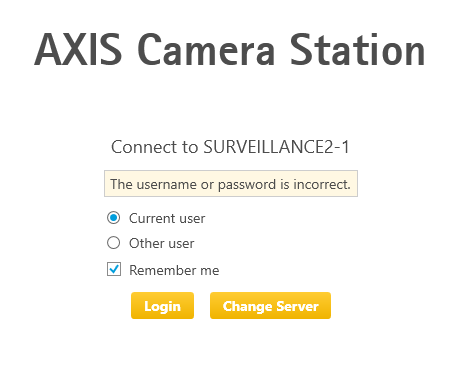Click the empty circle beside Other user

(x=114, y=243)
